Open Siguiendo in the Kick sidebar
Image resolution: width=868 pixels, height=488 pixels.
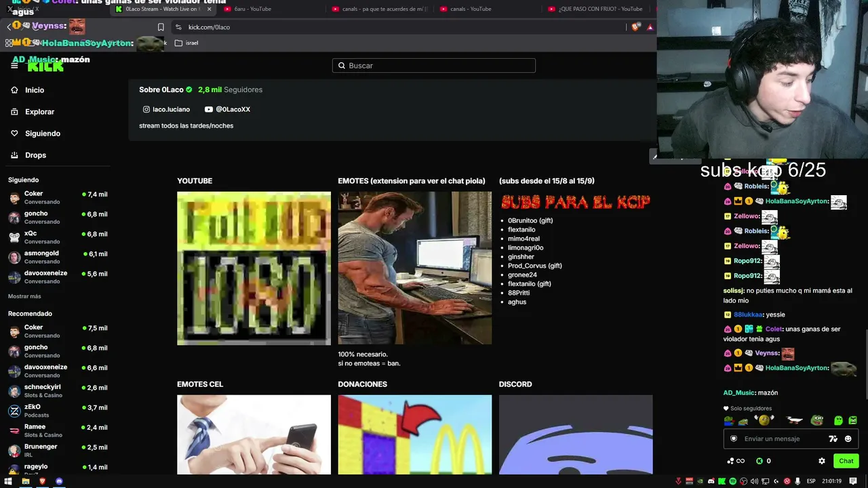tap(43, 134)
